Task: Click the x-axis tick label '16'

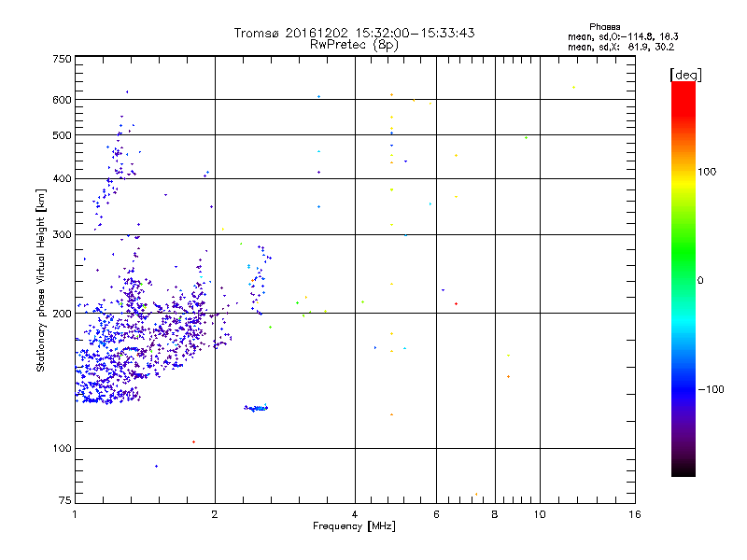Action: coord(635,514)
